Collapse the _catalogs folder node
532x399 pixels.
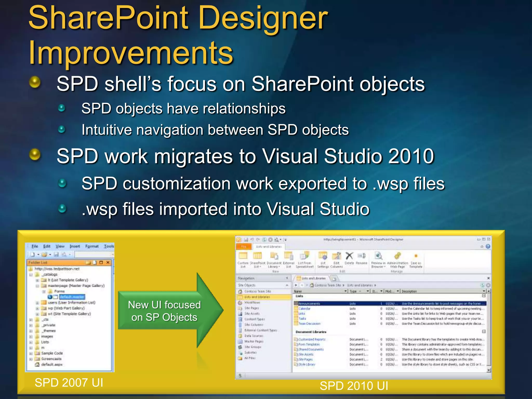31,275
